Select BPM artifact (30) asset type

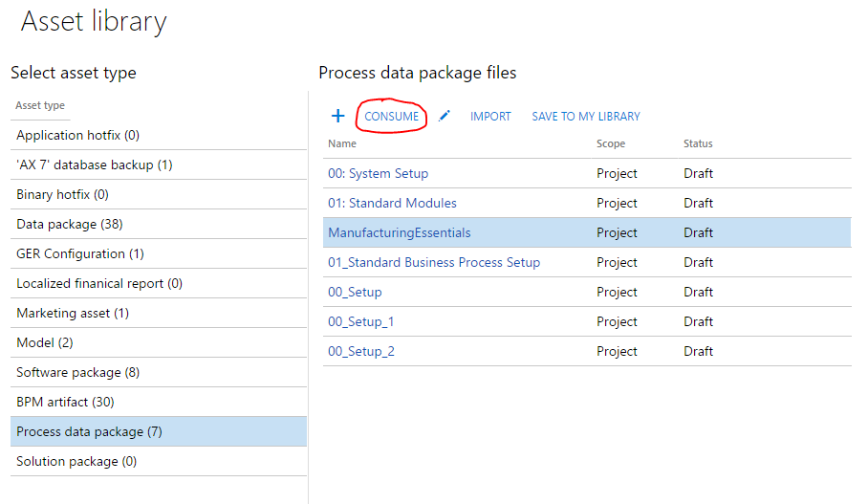[65, 403]
